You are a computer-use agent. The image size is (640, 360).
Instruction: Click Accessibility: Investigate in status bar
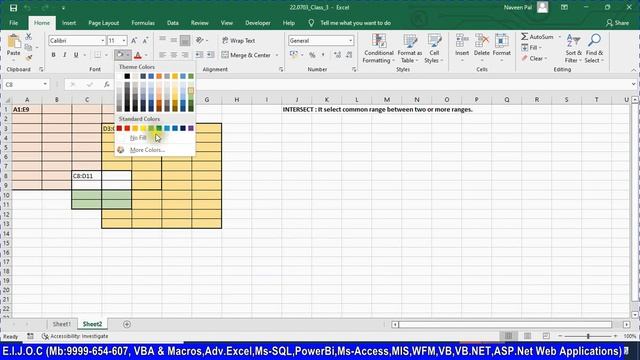75,336
